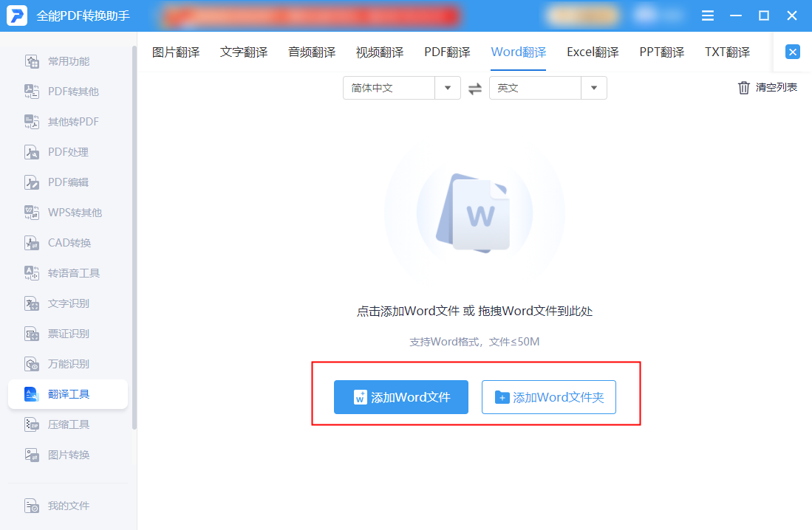Expand the 简体中文 source language arrow
This screenshot has width=812, height=530.
[x=448, y=88]
